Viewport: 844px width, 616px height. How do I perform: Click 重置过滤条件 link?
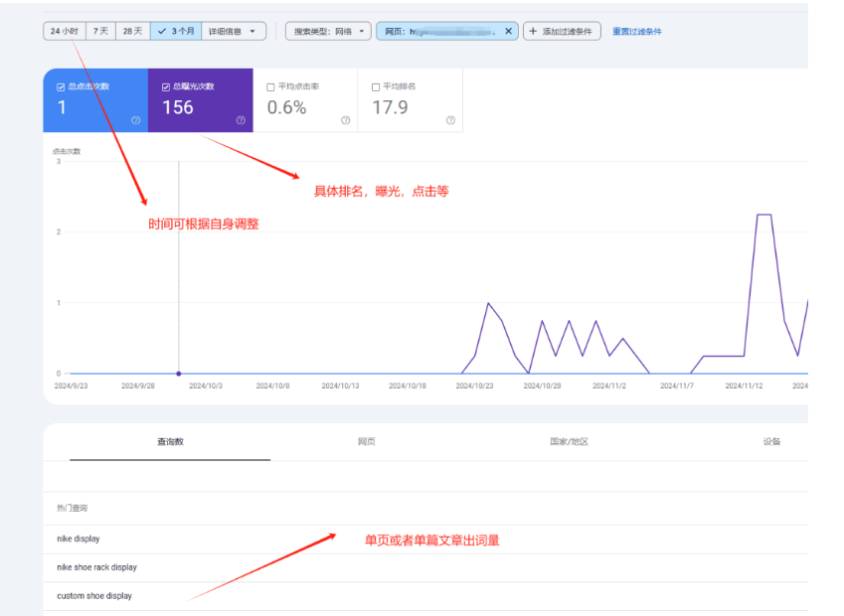click(x=637, y=32)
